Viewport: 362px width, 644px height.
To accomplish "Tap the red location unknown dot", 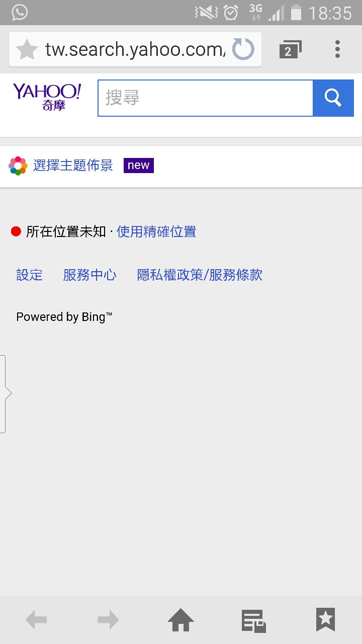I will (16, 232).
